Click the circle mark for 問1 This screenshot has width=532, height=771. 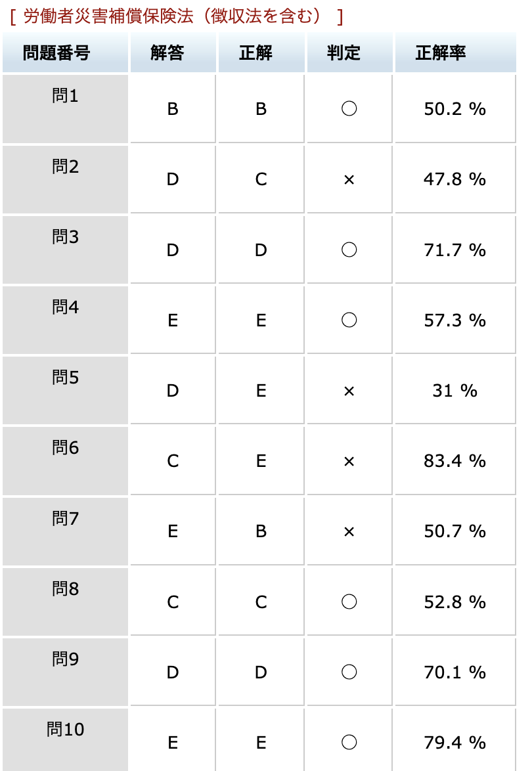(x=349, y=108)
